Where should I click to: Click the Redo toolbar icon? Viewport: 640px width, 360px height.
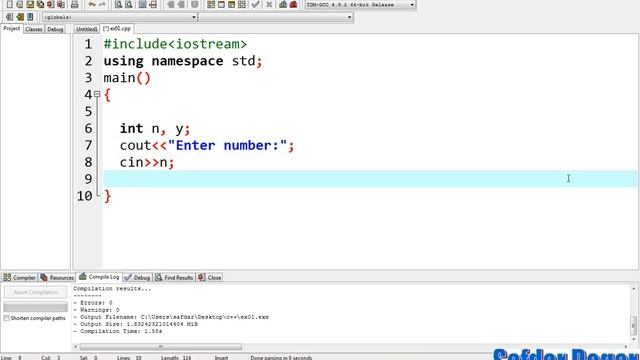(x=102, y=4)
